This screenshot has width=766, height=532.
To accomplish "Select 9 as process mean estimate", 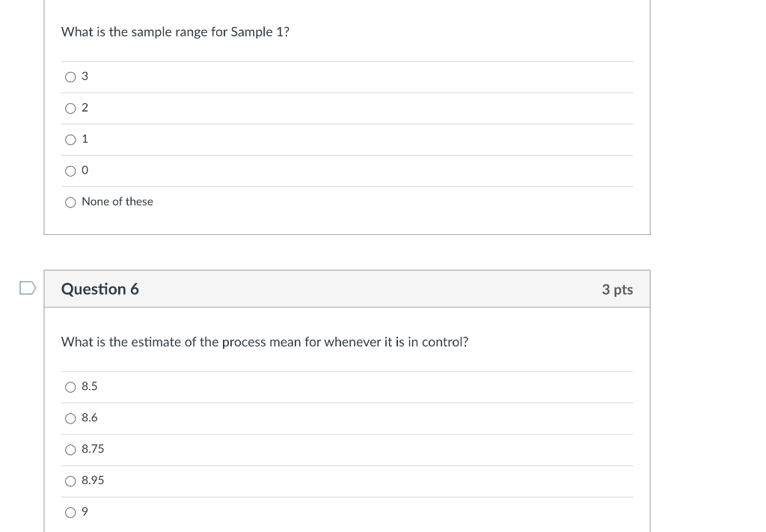I will pos(70,512).
